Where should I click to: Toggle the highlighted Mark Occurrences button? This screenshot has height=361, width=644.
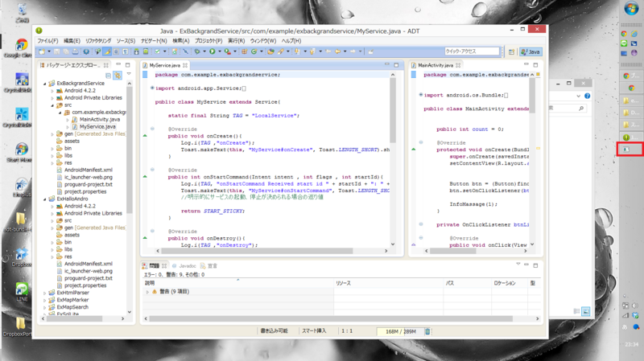107,51
